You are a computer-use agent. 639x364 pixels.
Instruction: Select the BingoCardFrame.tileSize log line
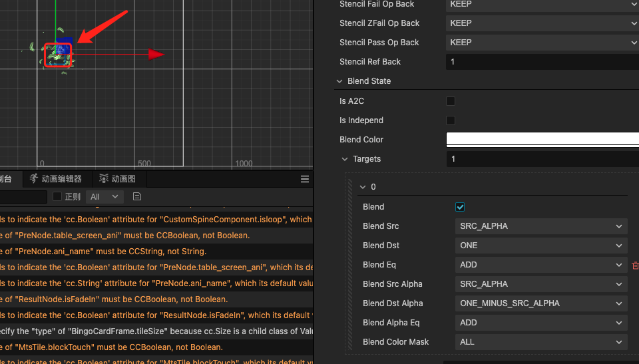[156, 331]
